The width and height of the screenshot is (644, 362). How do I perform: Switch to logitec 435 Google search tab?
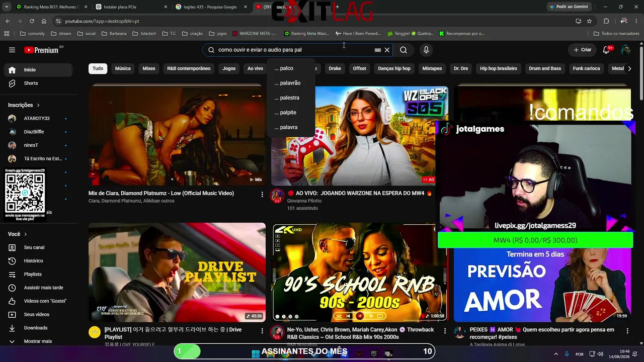click(211, 7)
